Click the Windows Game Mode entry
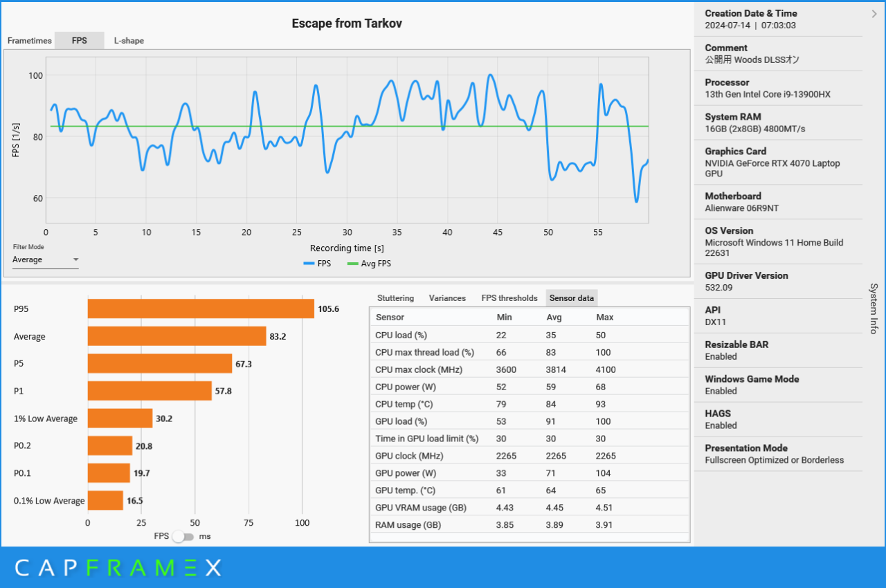This screenshot has height=588, width=886. (778, 385)
